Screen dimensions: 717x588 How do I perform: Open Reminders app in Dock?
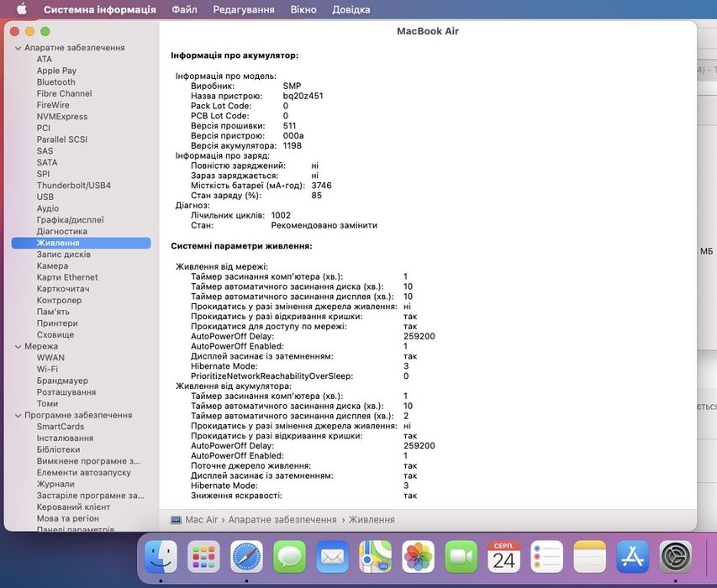(547, 556)
